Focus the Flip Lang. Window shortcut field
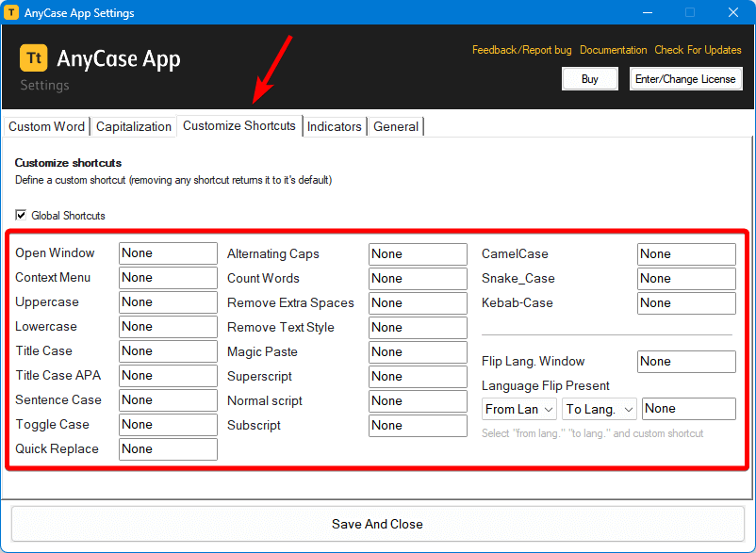The image size is (756, 553). [686, 362]
